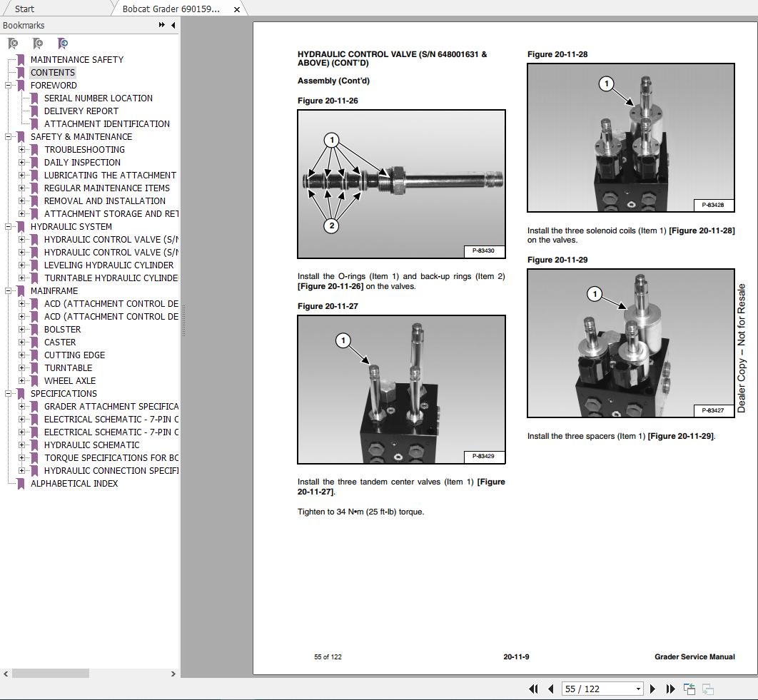Image resolution: width=758 pixels, height=700 pixels.
Task: Click the go-to bookmark icon
Action: [x=62, y=44]
